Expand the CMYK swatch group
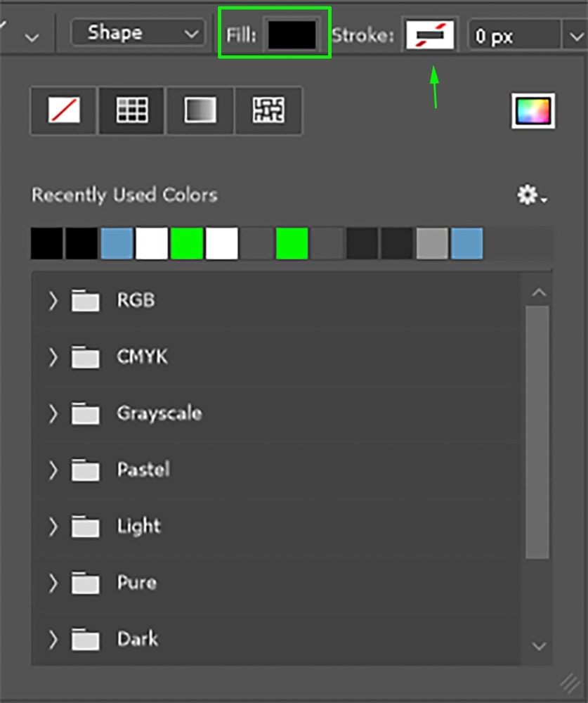The image size is (588, 703). (53, 357)
